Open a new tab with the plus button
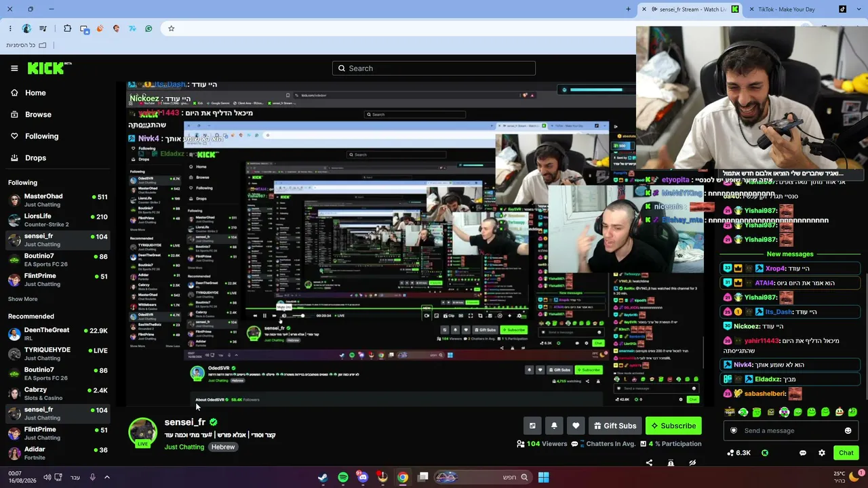This screenshot has width=868, height=488. point(628,9)
